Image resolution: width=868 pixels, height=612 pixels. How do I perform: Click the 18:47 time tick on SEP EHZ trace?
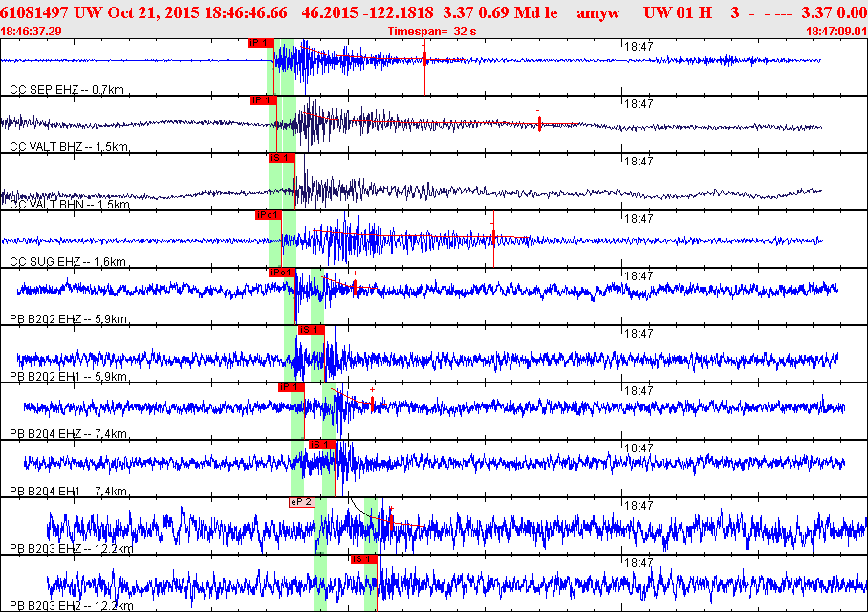click(639, 47)
